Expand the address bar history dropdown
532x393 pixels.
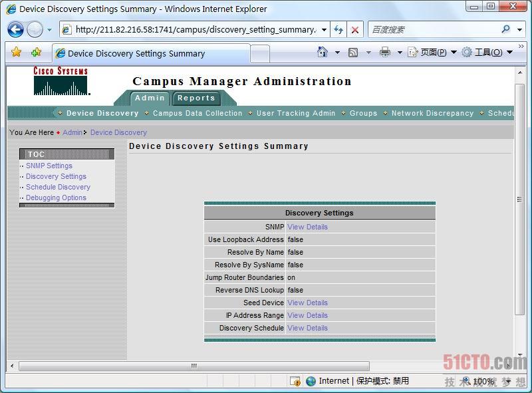[324, 30]
